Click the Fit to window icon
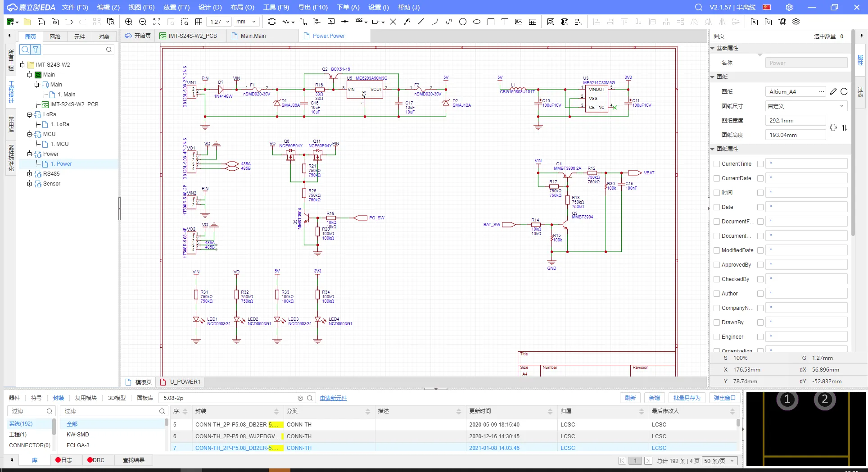 [x=157, y=22]
